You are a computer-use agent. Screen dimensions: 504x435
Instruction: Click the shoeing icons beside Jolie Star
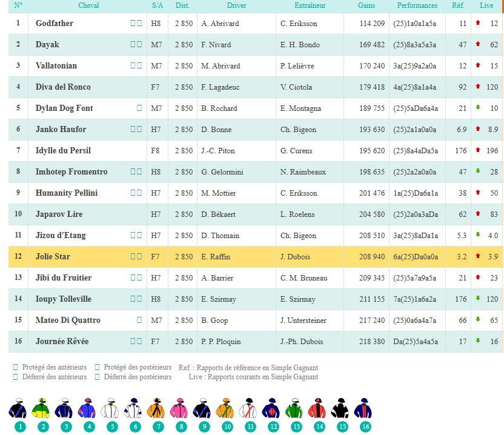tap(136, 256)
